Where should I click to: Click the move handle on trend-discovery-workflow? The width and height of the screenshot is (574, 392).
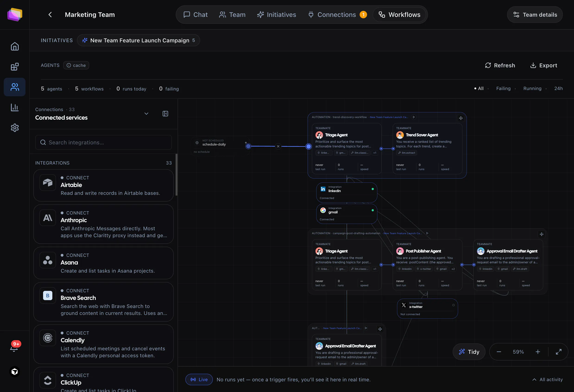[x=461, y=118]
